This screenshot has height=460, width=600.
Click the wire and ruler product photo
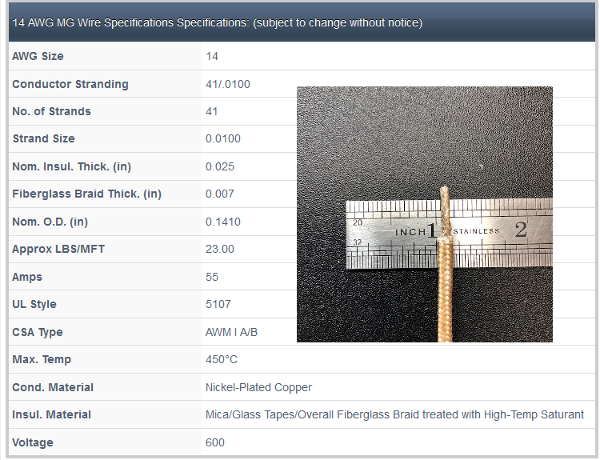click(x=425, y=214)
